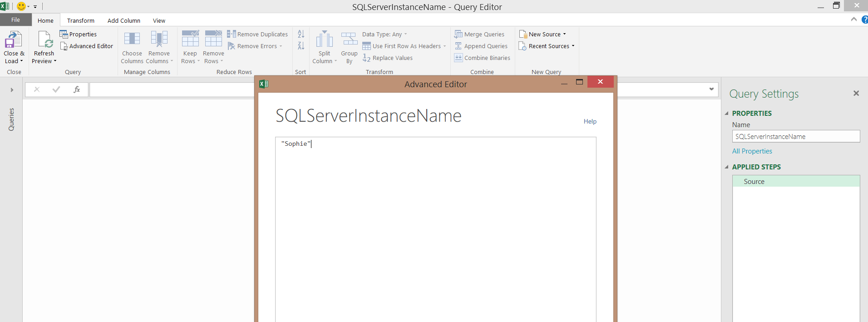The height and width of the screenshot is (322, 868).
Task: Open the New Source dropdown
Action: click(543, 35)
